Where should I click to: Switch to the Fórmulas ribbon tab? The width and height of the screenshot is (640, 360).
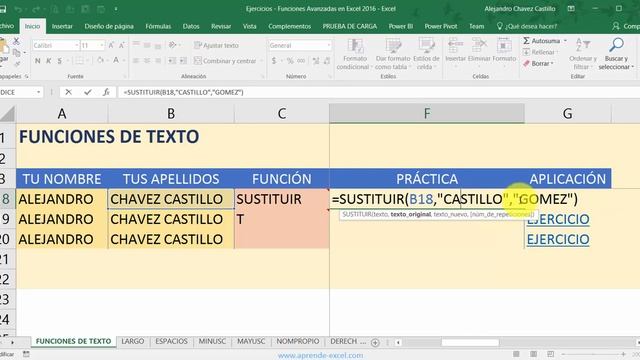[158, 26]
